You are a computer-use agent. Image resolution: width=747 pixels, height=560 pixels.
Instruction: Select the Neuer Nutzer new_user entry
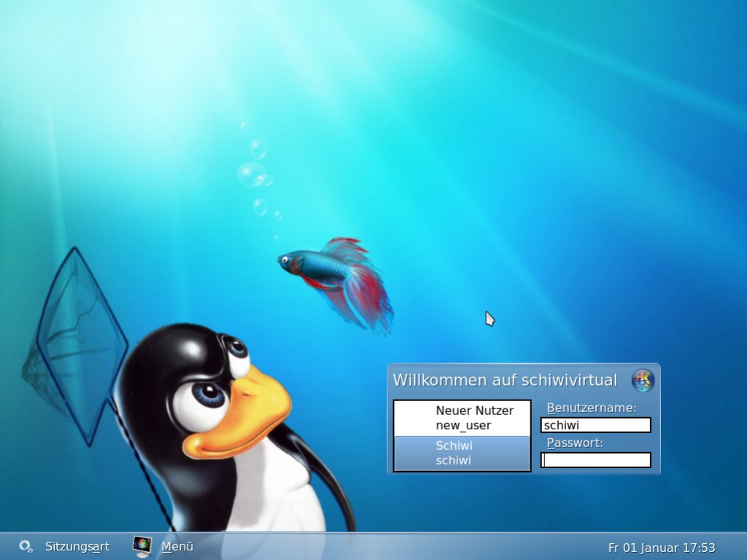[462, 418]
